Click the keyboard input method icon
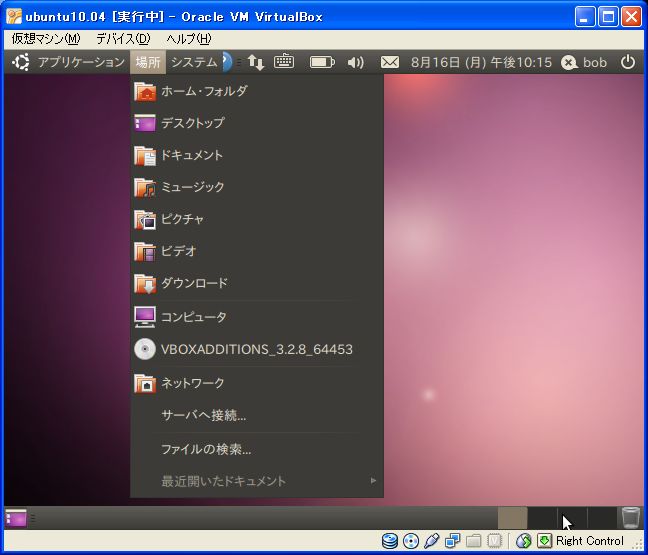 tap(284, 62)
